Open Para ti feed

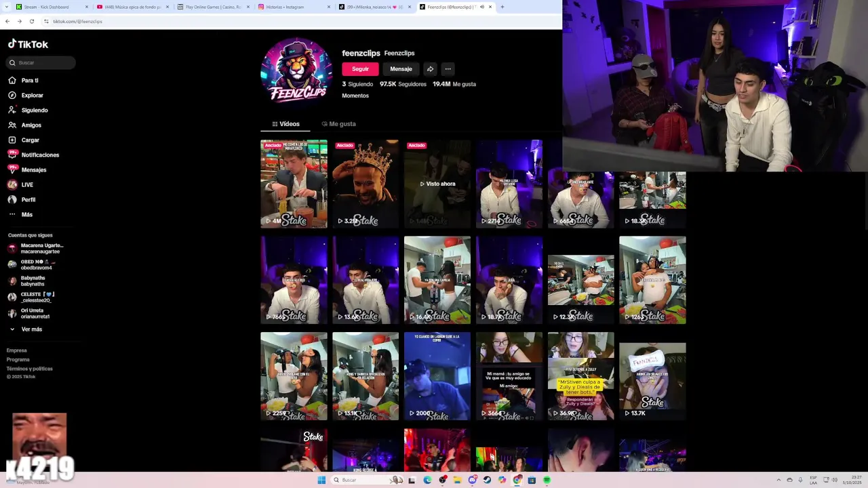click(x=24, y=81)
